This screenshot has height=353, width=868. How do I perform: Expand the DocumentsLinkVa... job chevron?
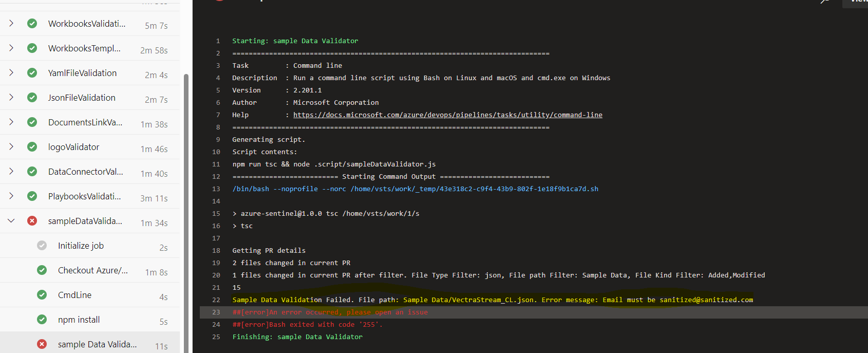pyautogui.click(x=11, y=122)
